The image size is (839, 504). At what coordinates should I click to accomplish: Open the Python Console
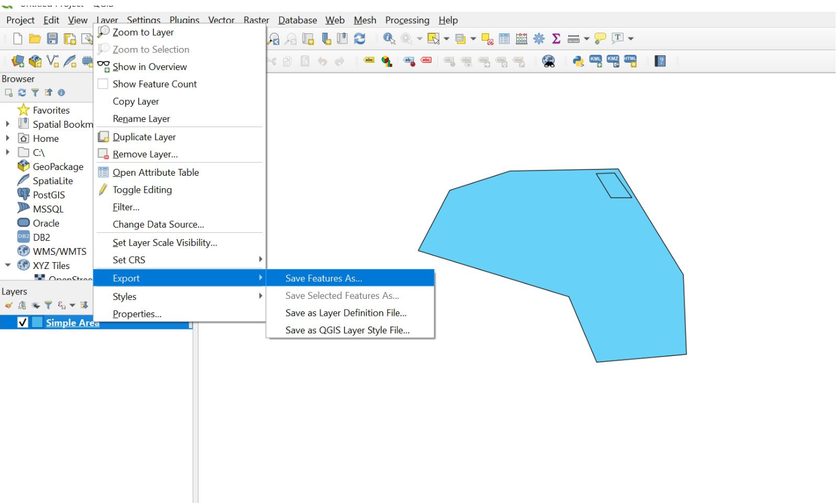(x=579, y=61)
